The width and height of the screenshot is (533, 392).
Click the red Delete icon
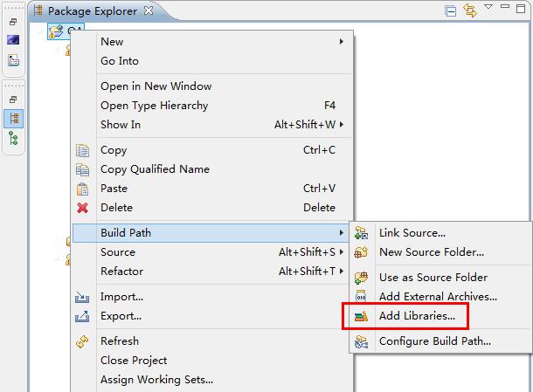point(83,208)
